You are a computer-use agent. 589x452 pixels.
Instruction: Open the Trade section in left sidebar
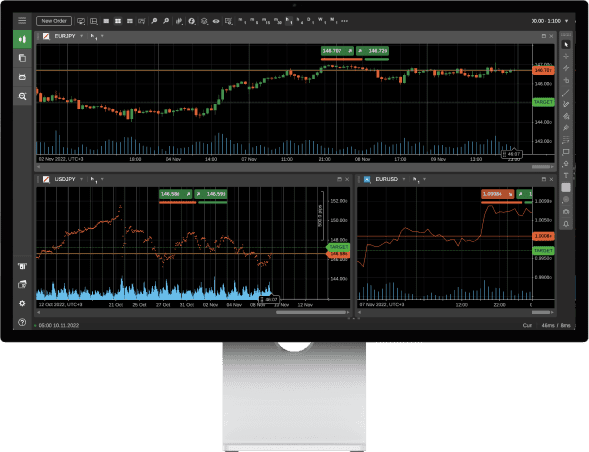click(x=22, y=39)
